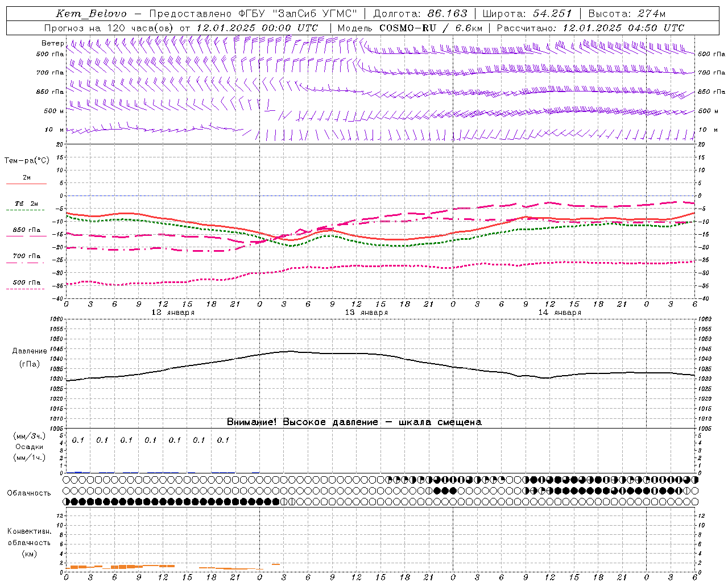
Task: Click the Долгота: 86.163 value
Action: (x=420, y=14)
